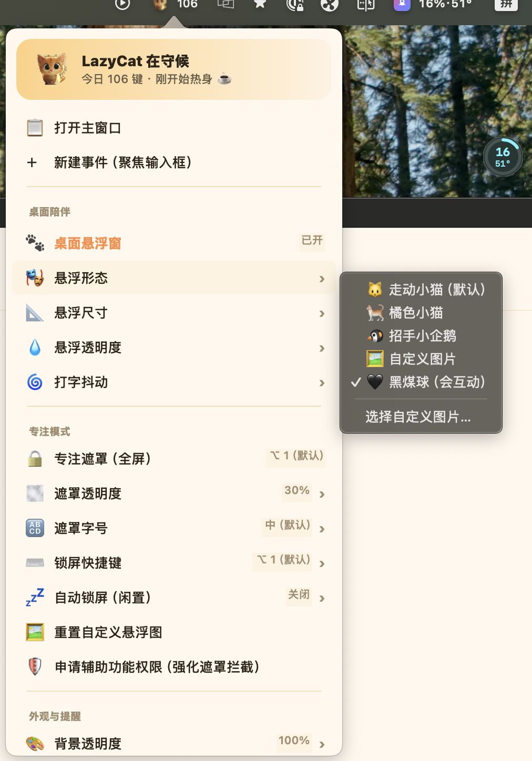The image size is (532, 761).
Task: Expand the 遮罩字号 chevron
Action: [x=322, y=529]
